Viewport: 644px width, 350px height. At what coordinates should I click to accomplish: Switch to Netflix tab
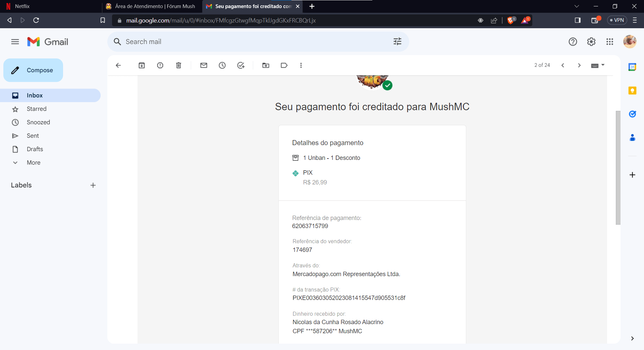50,6
